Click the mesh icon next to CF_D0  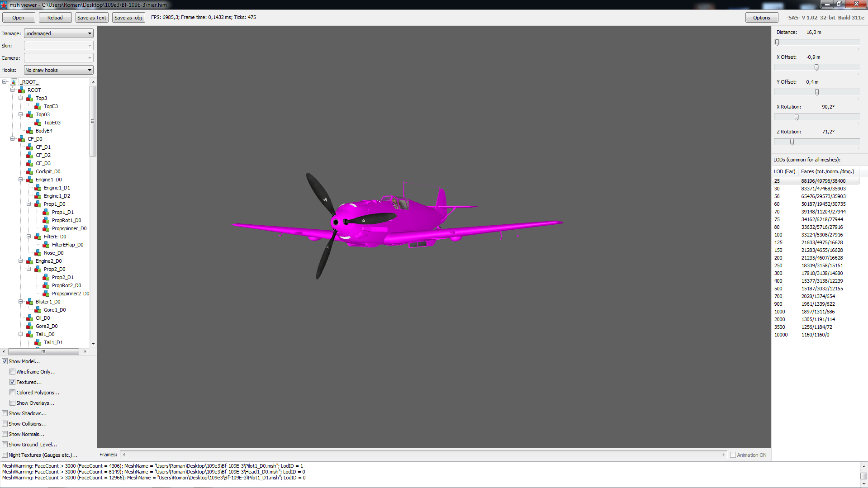22,139
